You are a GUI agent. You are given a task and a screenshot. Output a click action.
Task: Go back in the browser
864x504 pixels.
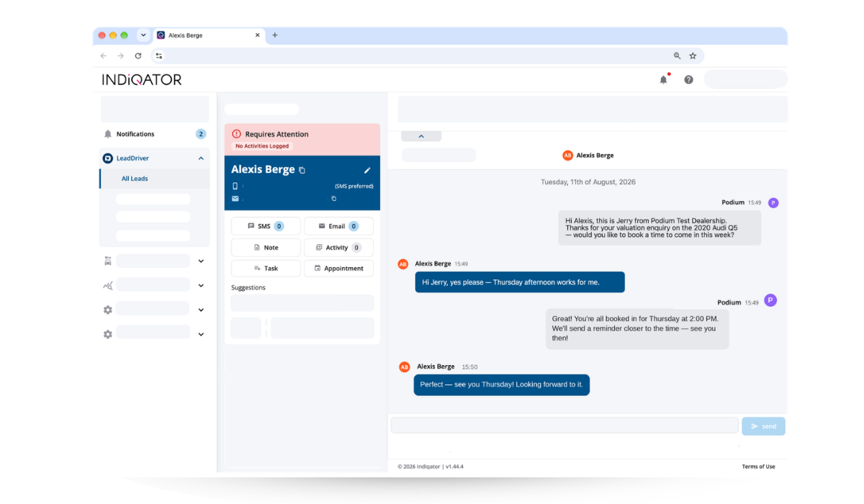(x=104, y=55)
